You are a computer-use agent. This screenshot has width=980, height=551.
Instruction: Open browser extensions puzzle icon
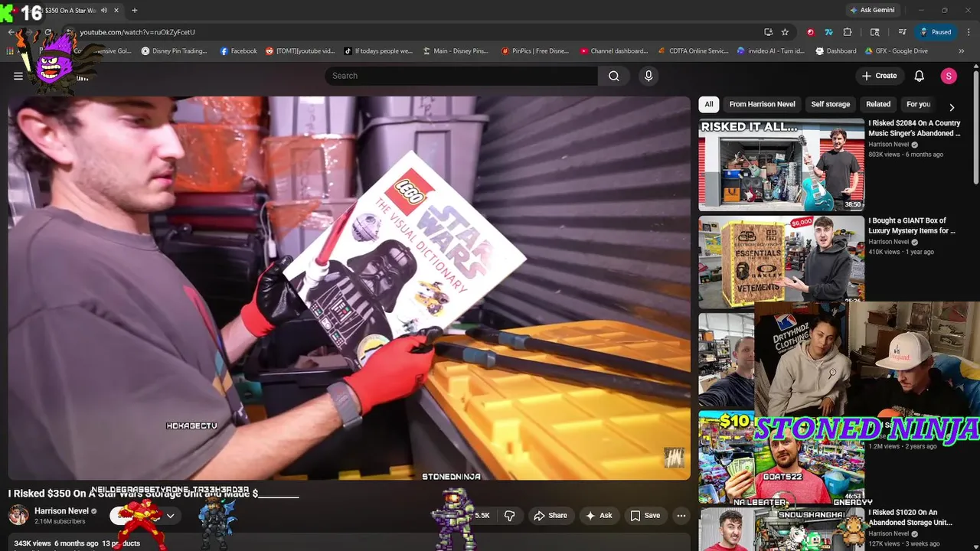[x=848, y=32]
